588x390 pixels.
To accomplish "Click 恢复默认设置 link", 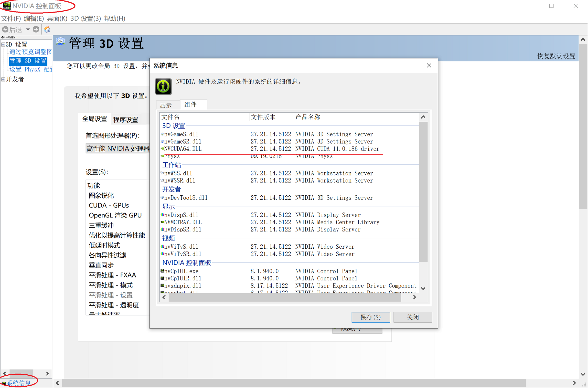I will tap(556, 56).
